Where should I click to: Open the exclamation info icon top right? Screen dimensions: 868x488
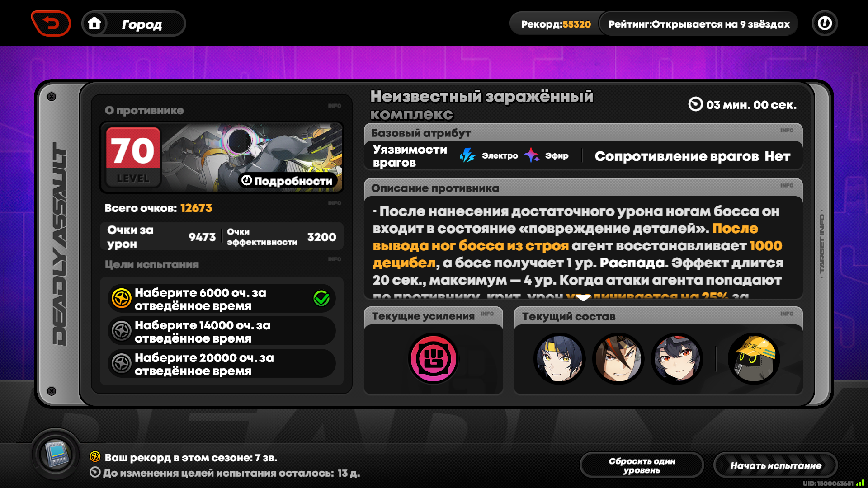coord(825,23)
